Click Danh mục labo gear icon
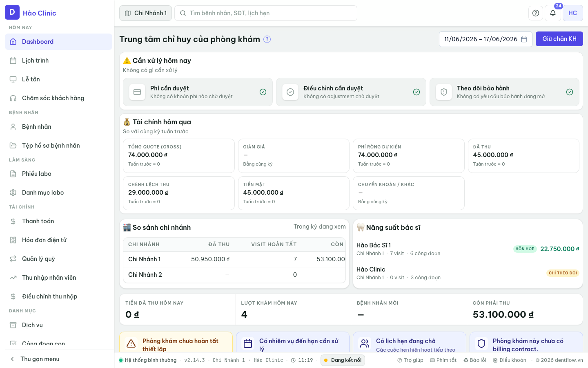The height and width of the screenshot is (368, 588). pyautogui.click(x=13, y=193)
